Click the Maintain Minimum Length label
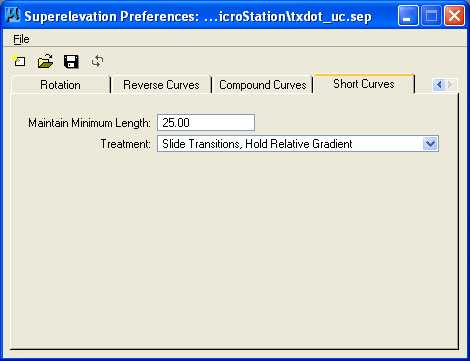 coord(89,123)
